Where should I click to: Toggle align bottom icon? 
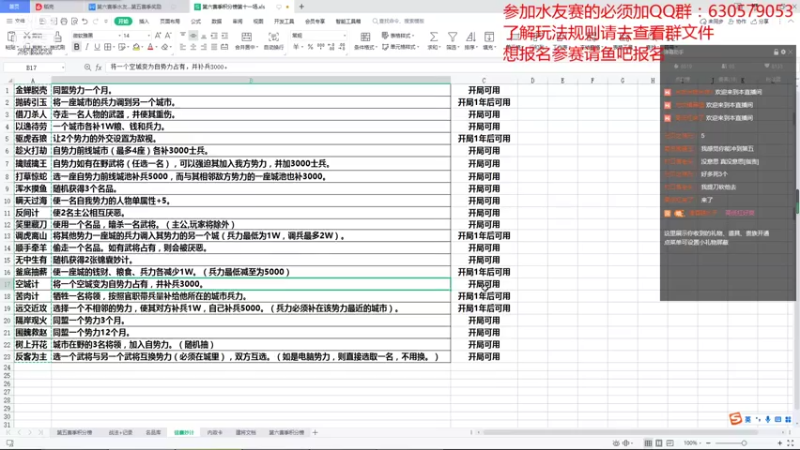tap(204, 35)
